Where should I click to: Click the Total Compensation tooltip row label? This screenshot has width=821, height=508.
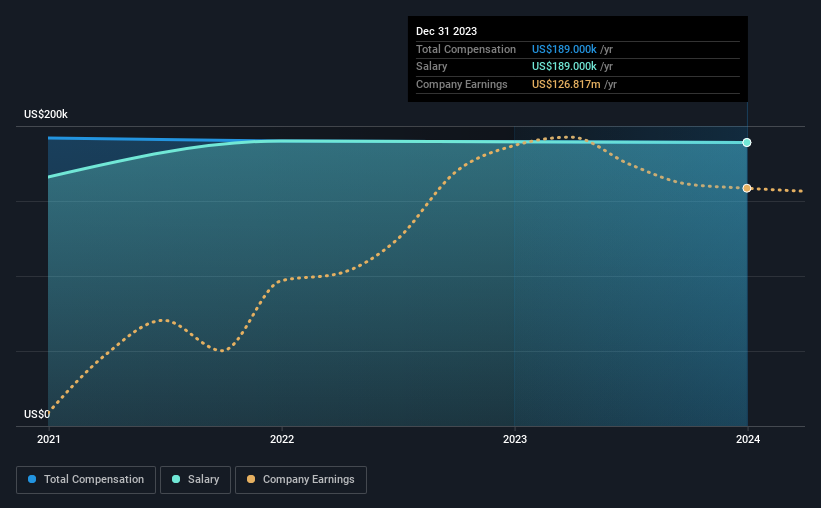pos(465,49)
